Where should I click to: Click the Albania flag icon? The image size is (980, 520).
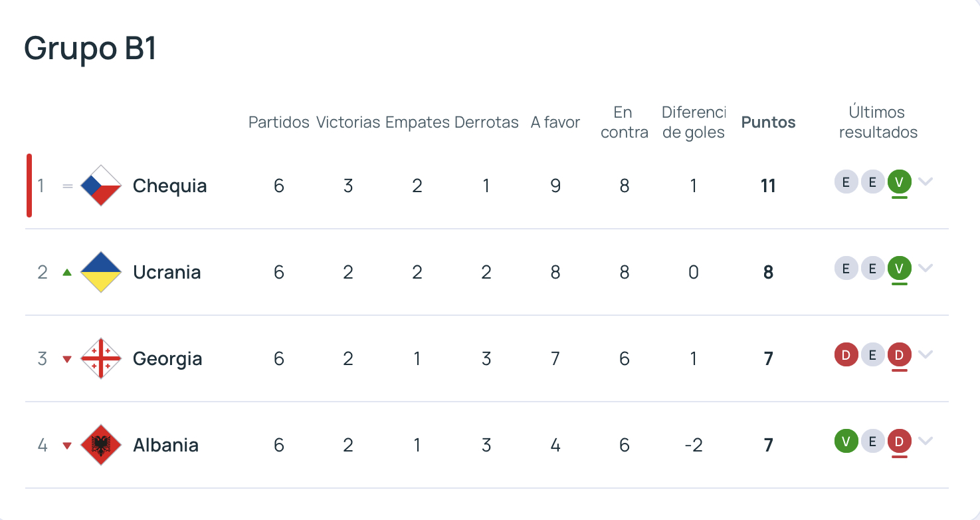pos(101,445)
